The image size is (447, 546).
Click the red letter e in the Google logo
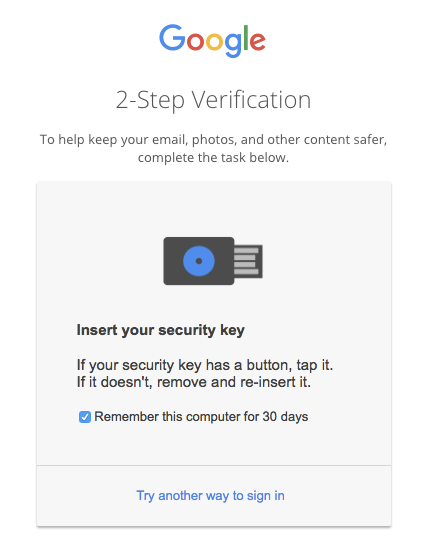(258, 41)
